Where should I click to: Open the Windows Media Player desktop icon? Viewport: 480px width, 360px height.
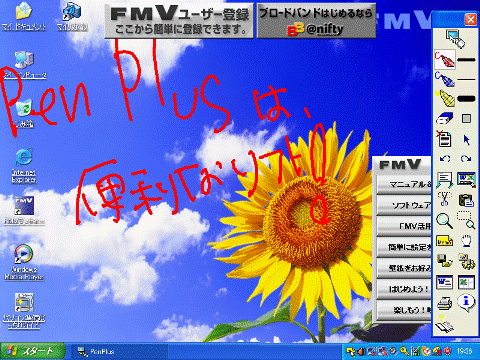pos(24,262)
